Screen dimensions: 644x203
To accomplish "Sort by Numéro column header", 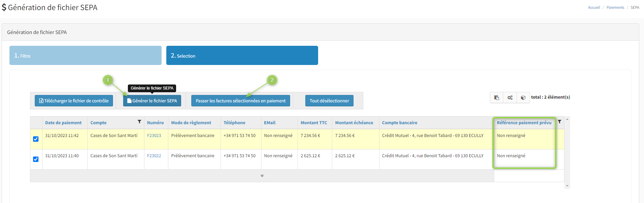I will pos(156,123).
